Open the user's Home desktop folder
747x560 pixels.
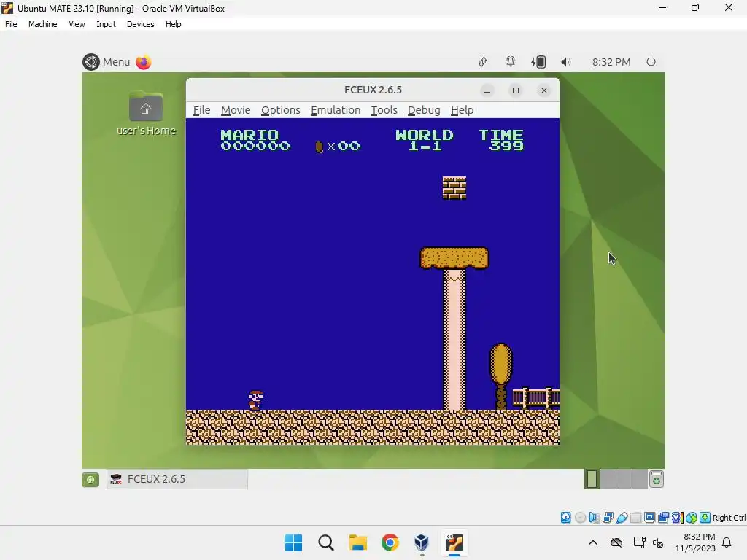click(x=146, y=113)
